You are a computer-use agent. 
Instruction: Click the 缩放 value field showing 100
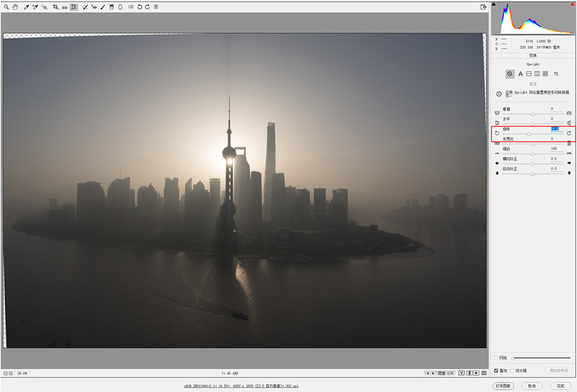[557, 149]
